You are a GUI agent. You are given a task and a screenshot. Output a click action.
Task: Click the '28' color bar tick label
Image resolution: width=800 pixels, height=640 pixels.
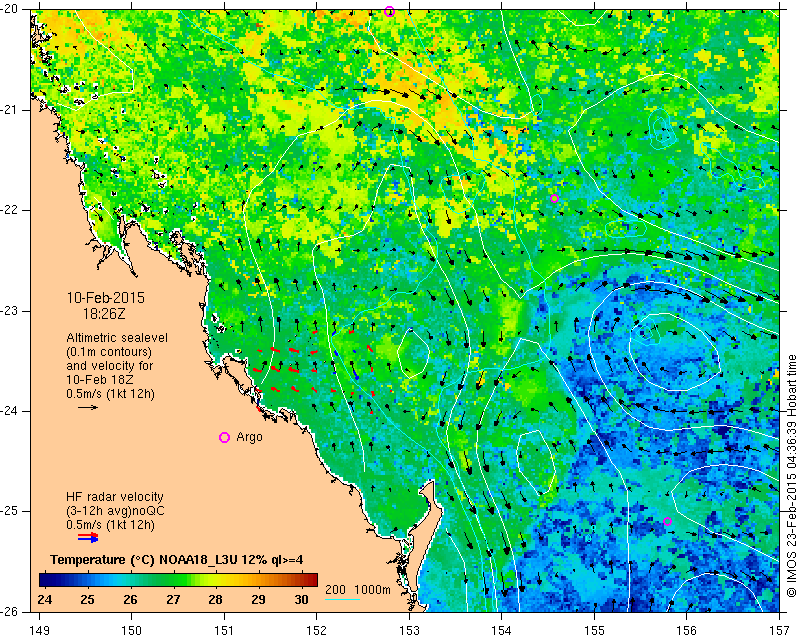click(215, 599)
